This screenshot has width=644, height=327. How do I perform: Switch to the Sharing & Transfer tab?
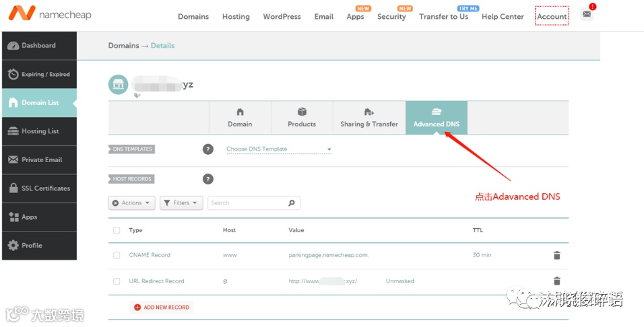pos(369,118)
